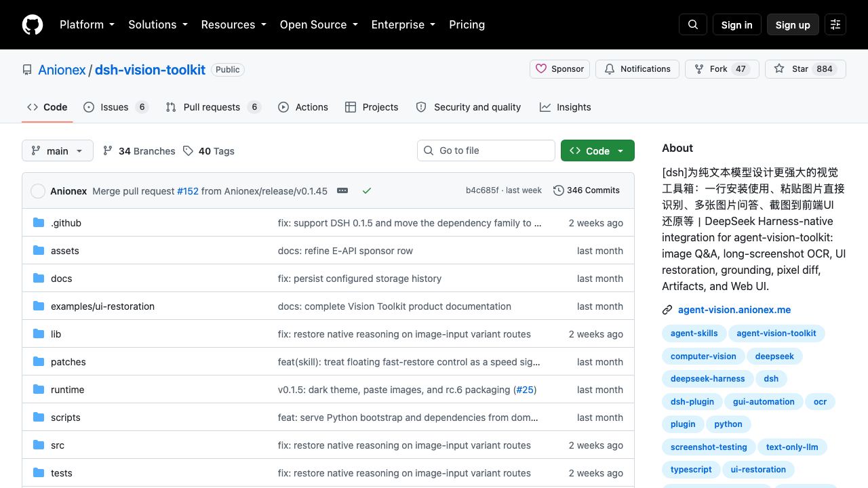Click the Notifications bell button
This screenshot has height=488, width=868.
[x=637, y=69]
